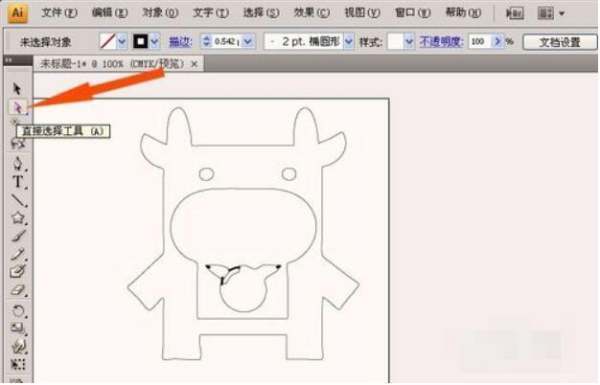Click the cow's left eye ellipse
600x385 pixels.
207,175
